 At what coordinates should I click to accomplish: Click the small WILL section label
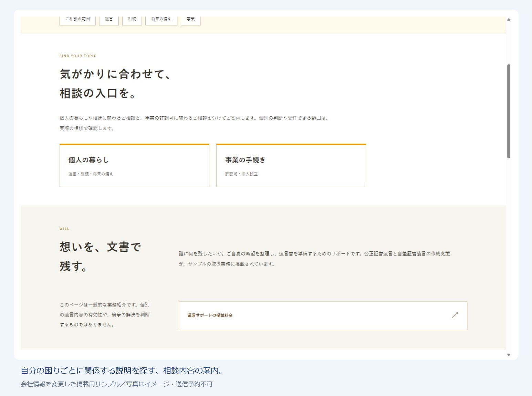click(x=64, y=229)
